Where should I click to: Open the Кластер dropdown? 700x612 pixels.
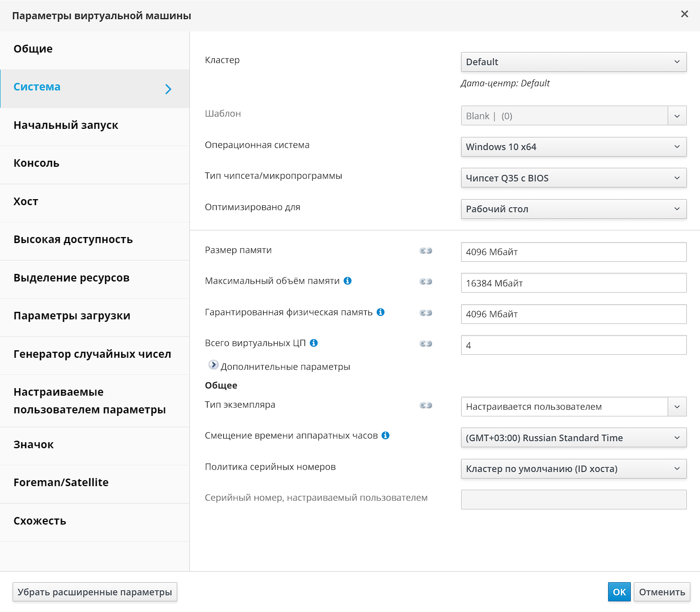click(x=573, y=62)
